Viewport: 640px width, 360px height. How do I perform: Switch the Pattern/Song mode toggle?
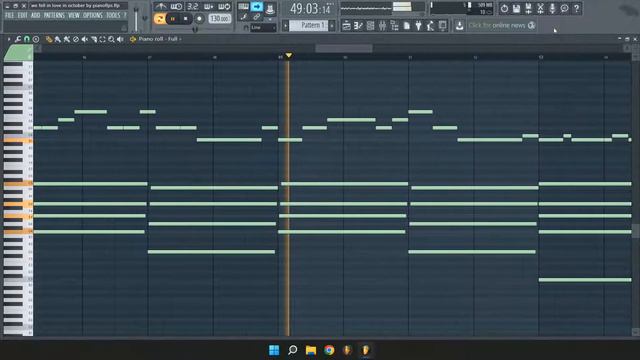[x=160, y=18]
